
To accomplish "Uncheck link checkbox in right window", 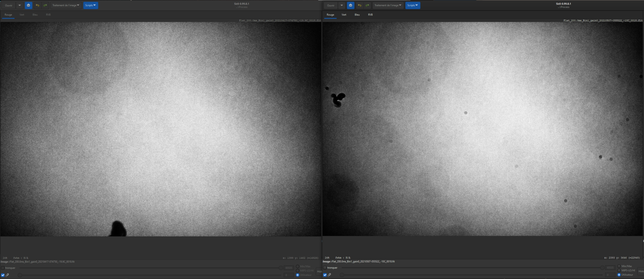I will tap(325, 275).
